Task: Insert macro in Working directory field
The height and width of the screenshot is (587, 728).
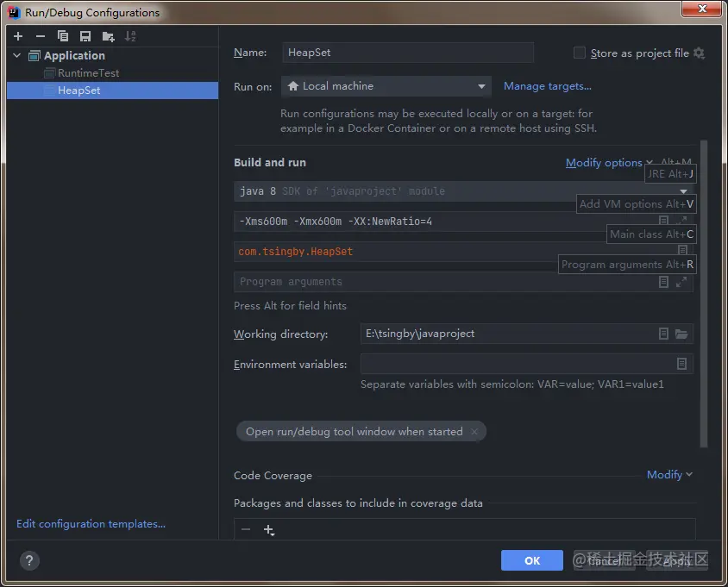Action: (x=664, y=334)
